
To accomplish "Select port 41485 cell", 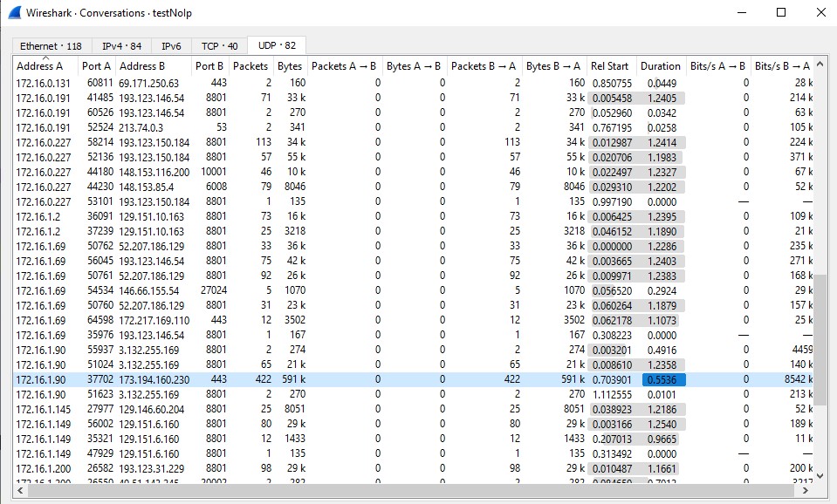I will click(100, 98).
